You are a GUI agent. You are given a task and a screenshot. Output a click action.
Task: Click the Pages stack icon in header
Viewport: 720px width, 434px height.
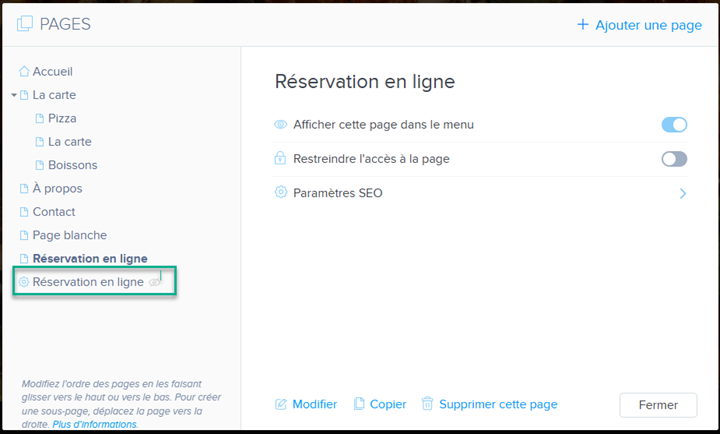[x=25, y=23]
